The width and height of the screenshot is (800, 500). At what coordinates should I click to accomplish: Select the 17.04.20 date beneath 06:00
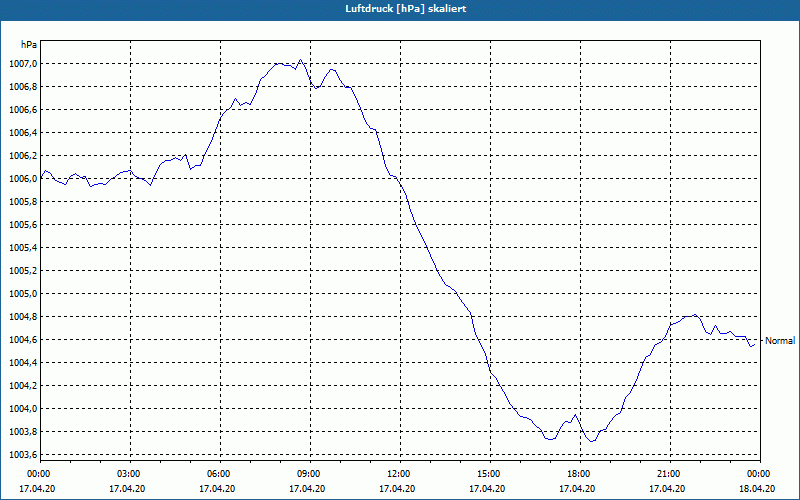pyautogui.click(x=217, y=489)
